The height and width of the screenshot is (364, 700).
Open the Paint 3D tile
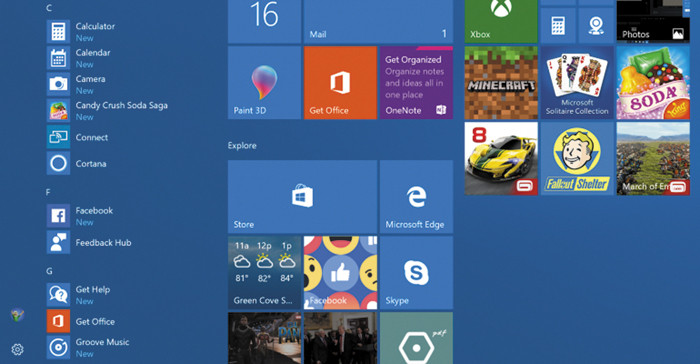[x=264, y=83]
